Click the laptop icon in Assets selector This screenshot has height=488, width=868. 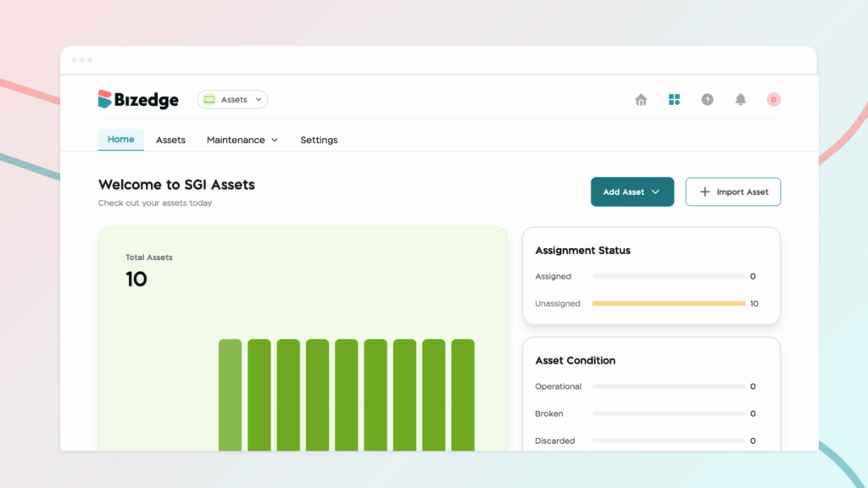click(209, 100)
